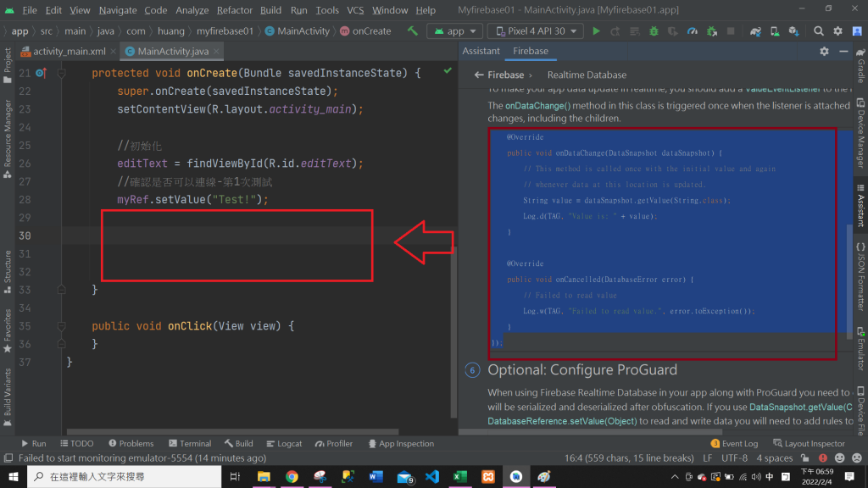Collapse onCreate method fold at line 21
The width and height of the screenshot is (868, 488).
point(61,73)
